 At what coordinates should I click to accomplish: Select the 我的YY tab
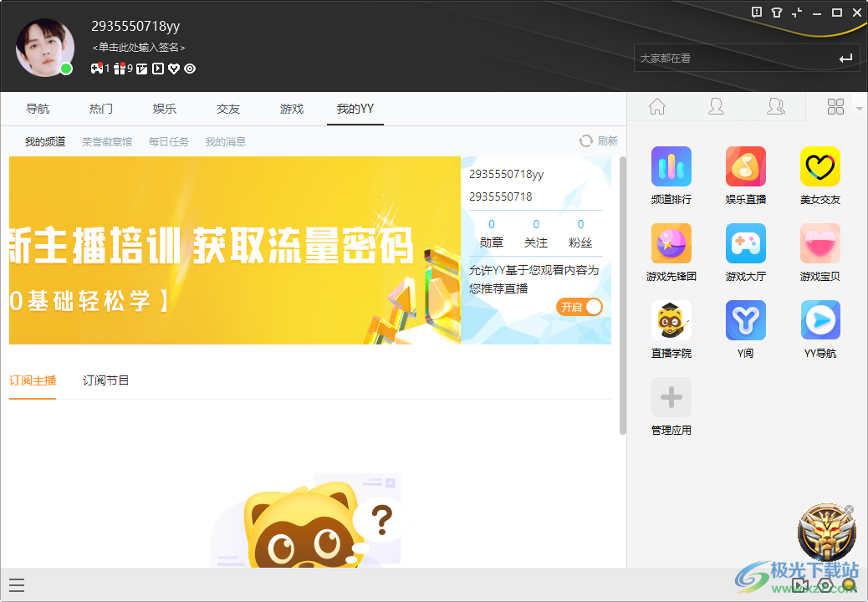355,109
